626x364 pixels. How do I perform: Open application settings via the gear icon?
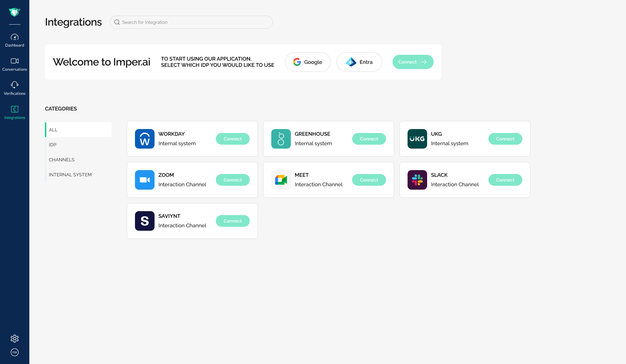point(15,339)
